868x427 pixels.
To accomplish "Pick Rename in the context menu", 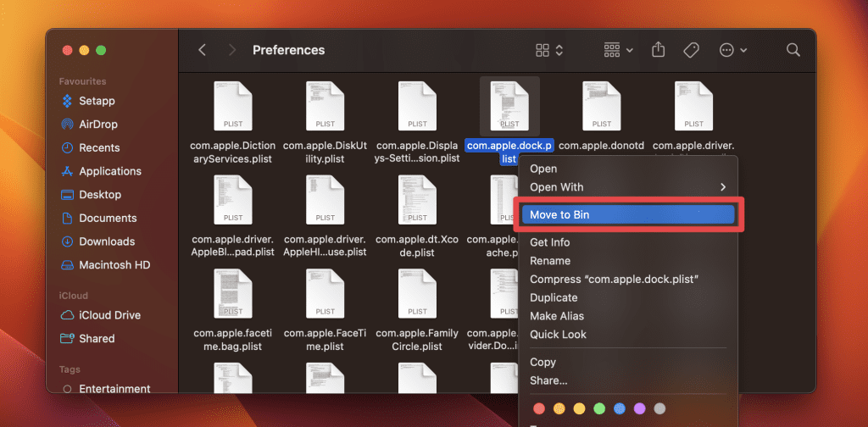I will [550, 261].
